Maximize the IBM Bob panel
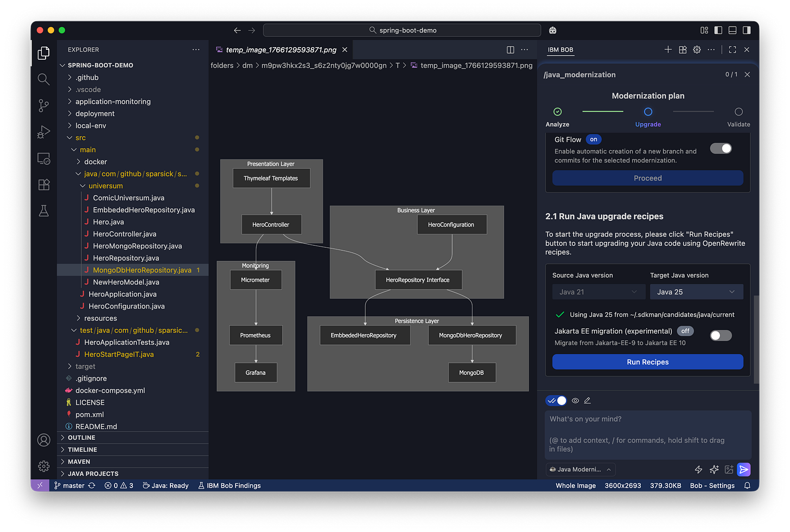The image size is (790, 532). 732,49
